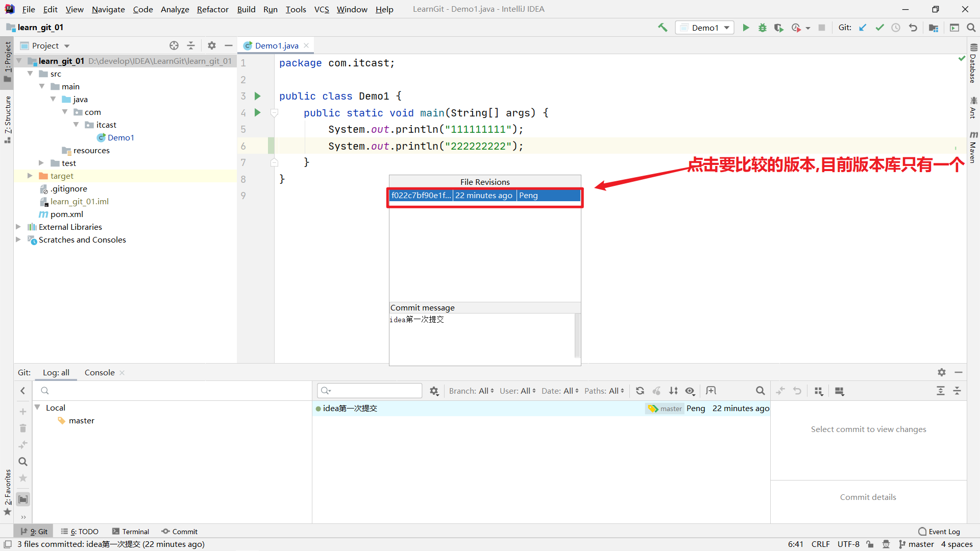Select the Log: all tab
The height and width of the screenshot is (551, 980).
(56, 372)
